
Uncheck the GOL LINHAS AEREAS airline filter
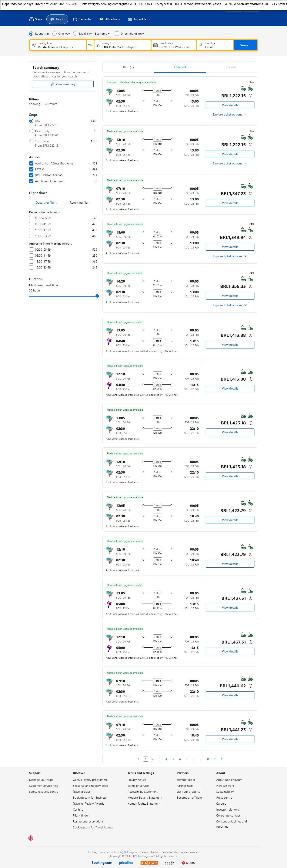[x=31, y=175]
